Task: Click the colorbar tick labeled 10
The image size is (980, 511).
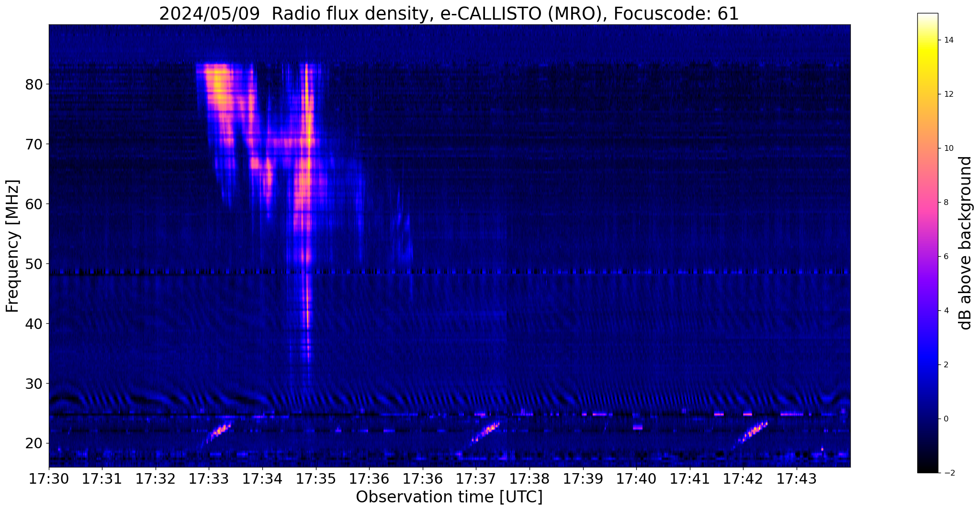Action: [x=948, y=148]
